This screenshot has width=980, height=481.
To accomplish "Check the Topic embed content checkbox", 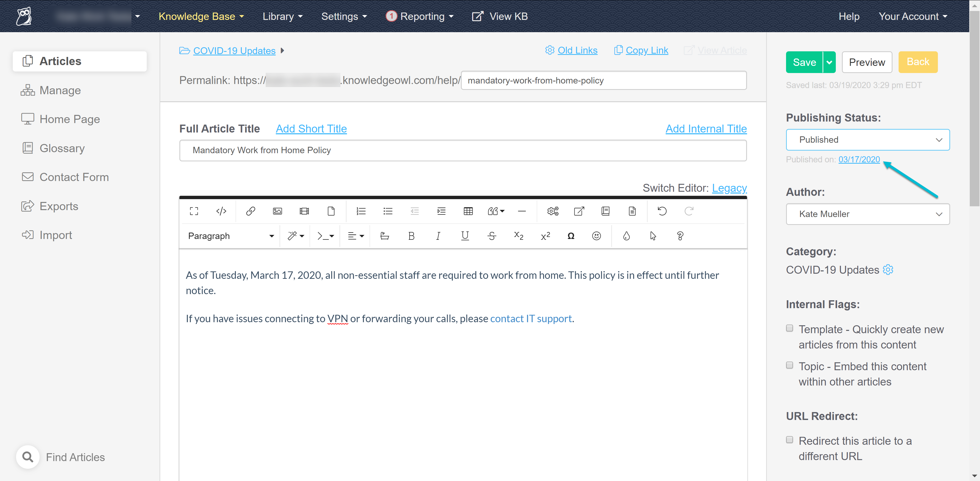I will (x=790, y=365).
